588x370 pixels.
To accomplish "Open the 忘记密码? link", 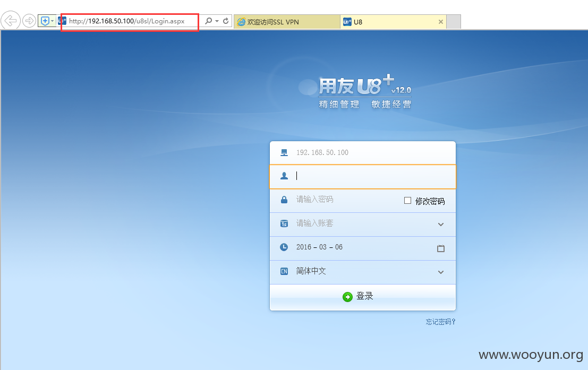I will 441,322.
